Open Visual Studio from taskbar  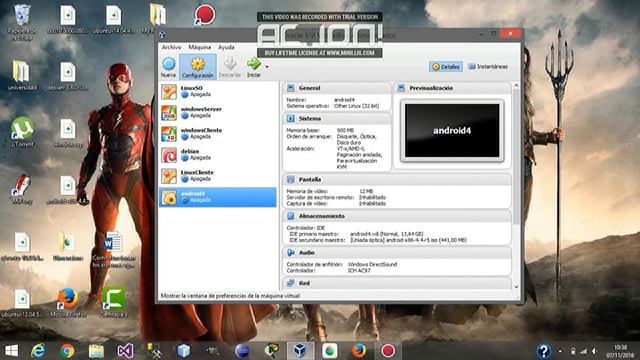coord(125,351)
